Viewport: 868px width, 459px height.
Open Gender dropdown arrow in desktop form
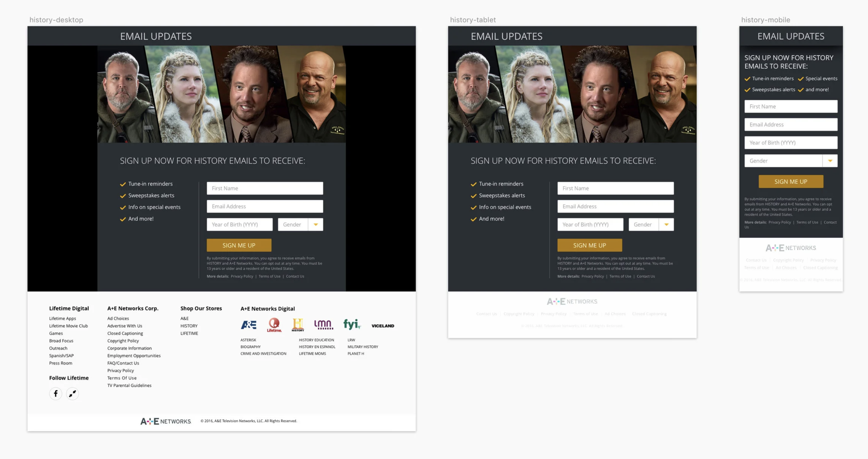[x=316, y=224]
